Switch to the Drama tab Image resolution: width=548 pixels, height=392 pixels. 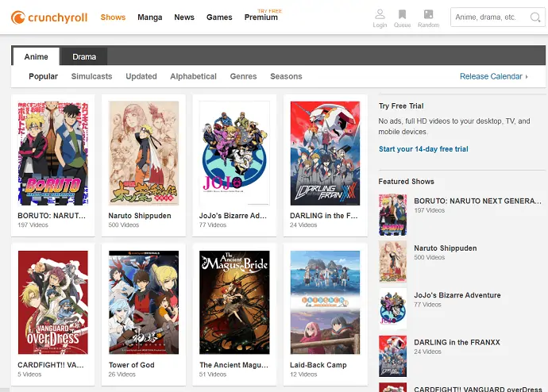[x=84, y=56]
